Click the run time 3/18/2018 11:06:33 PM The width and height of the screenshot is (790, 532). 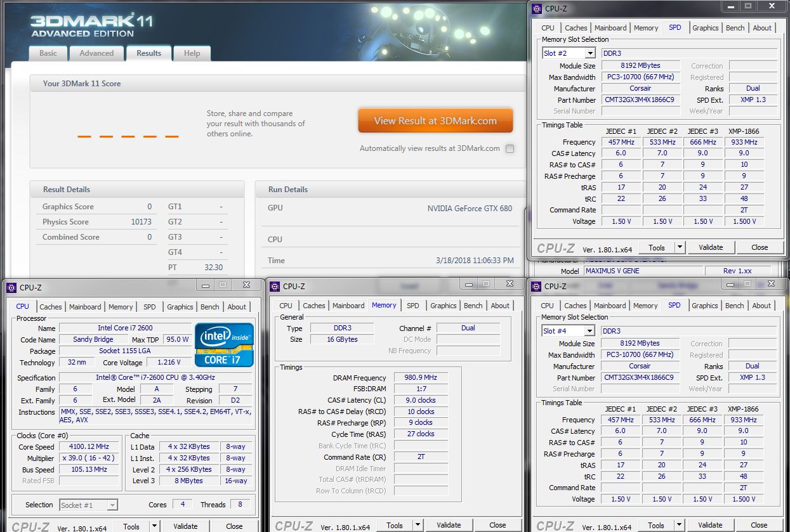pos(474,261)
